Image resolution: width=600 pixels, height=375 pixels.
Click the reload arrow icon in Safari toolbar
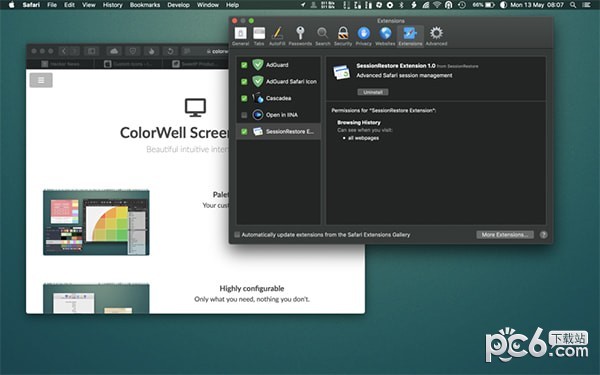170,51
